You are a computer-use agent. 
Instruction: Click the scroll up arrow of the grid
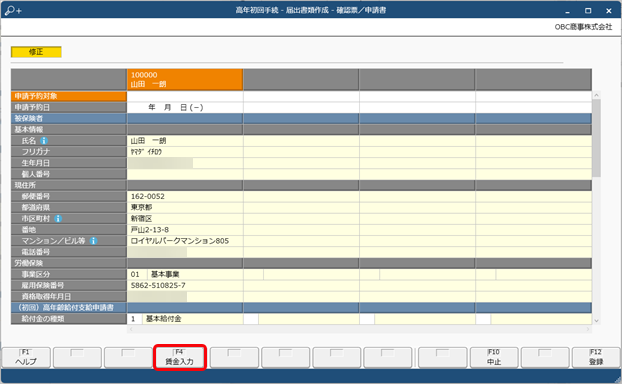596,95
